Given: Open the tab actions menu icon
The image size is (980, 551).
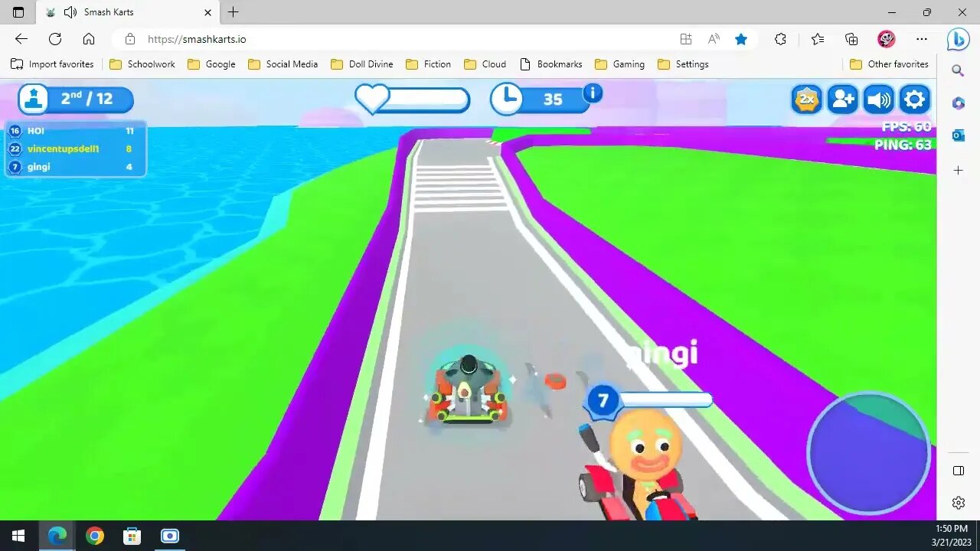Looking at the screenshot, I should tap(18, 12).
